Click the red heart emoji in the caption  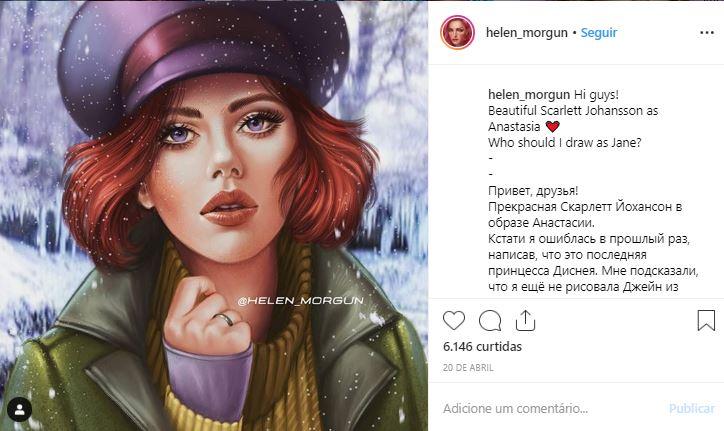point(552,126)
